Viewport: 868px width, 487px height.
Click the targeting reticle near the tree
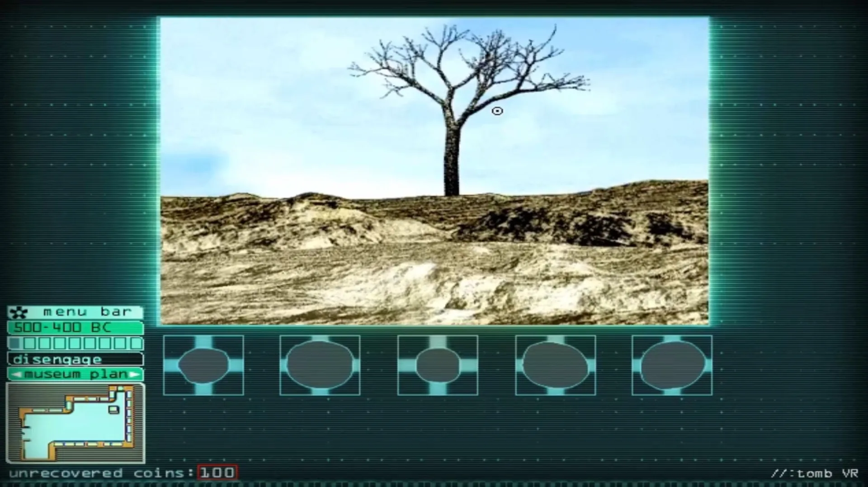click(497, 111)
